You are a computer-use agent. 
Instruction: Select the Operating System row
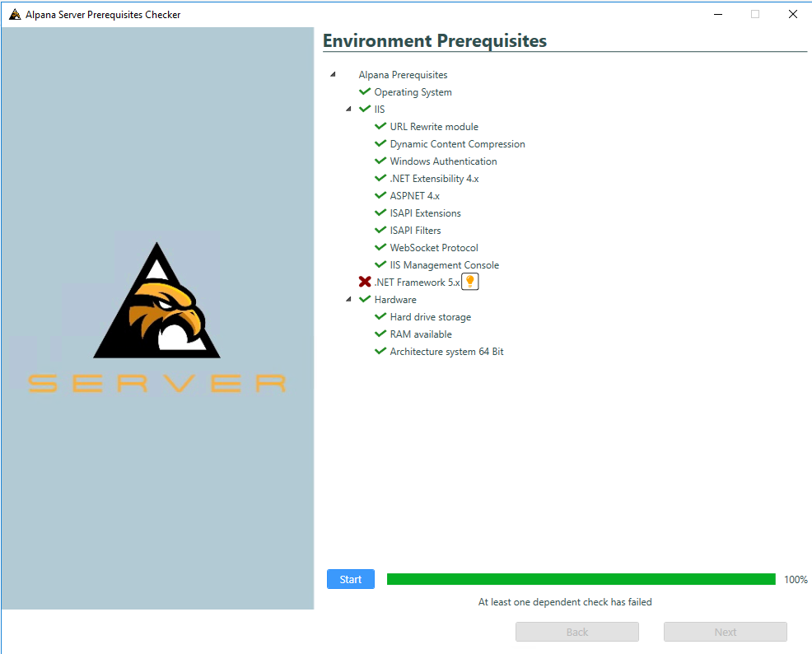(x=413, y=92)
